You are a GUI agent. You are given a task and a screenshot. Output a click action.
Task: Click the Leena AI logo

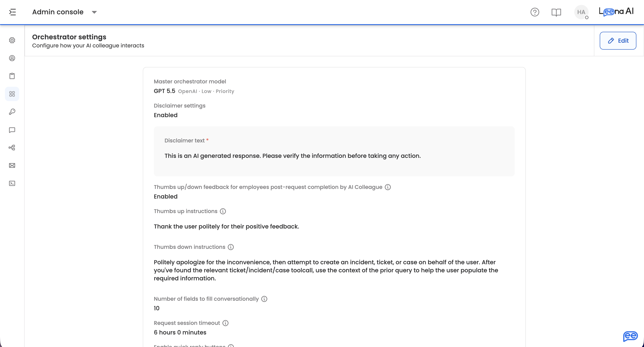tap(616, 11)
